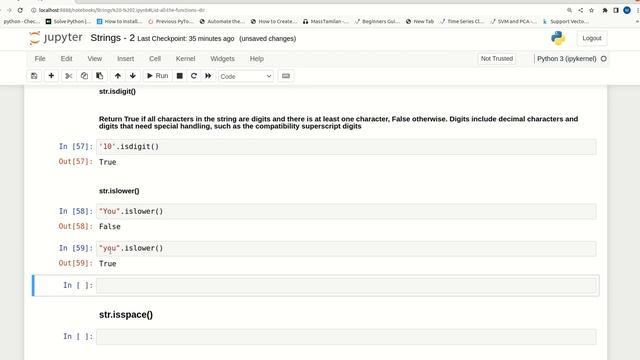Open the browser extensions puzzle icon

[x=605, y=10]
